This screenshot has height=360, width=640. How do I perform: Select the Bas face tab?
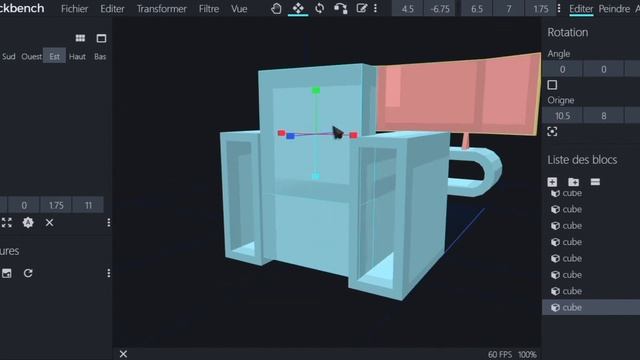(100, 56)
